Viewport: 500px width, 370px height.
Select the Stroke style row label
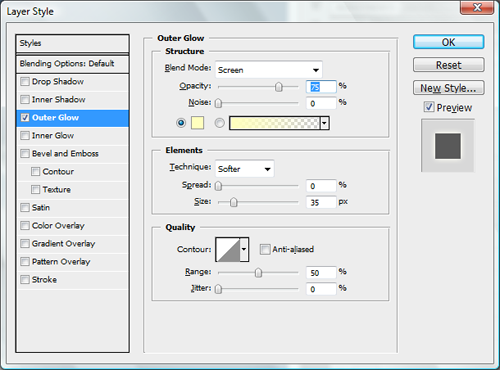[44, 280]
